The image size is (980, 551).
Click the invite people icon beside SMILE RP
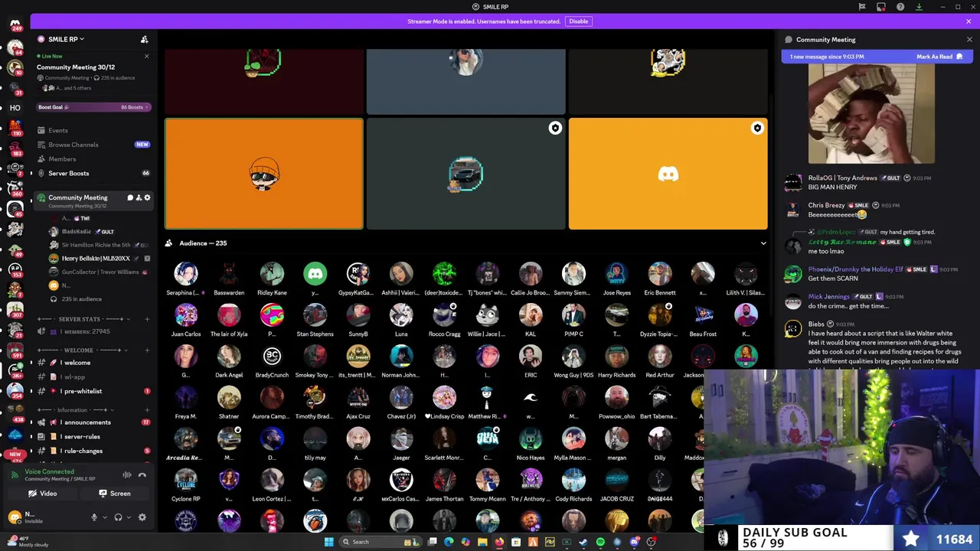pos(144,39)
